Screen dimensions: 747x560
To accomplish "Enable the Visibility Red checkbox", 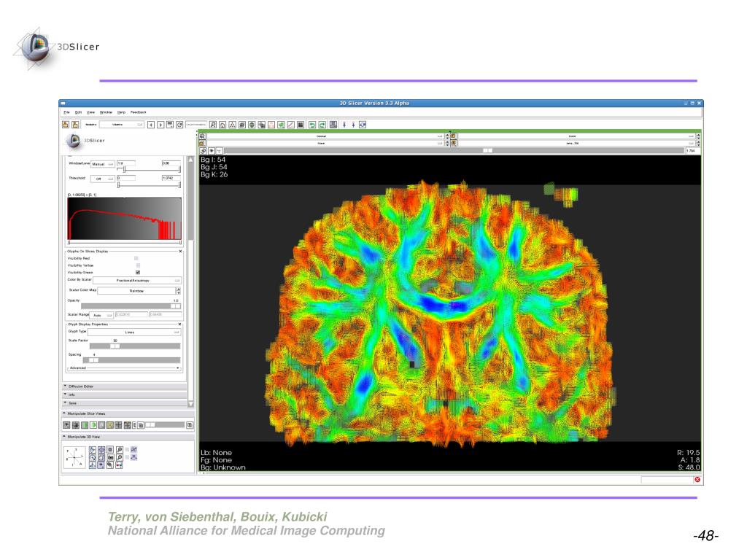I will pyautogui.click(x=136, y=258).
